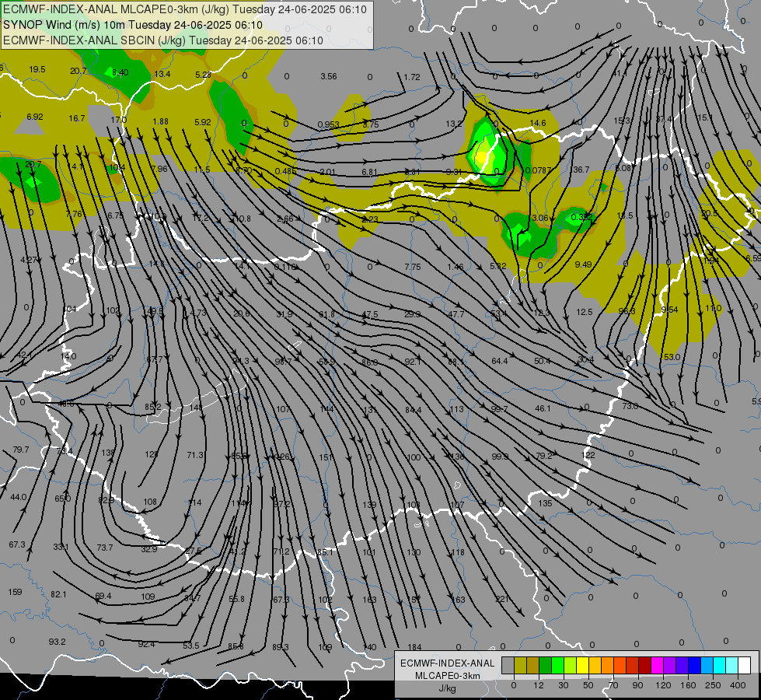Click the map value 93.2
This screenshot has width=761, height=700.
point(57,642)
